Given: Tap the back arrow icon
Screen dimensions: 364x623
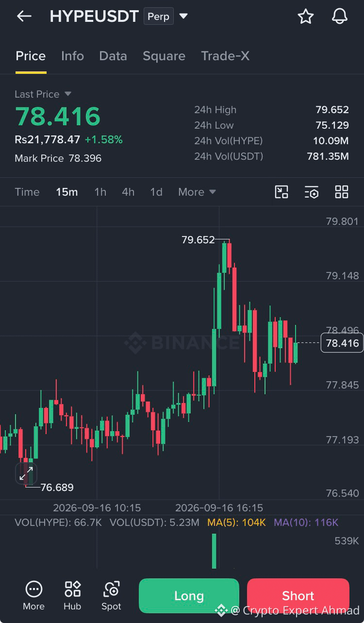Looking at the screenshot, I should 24,17.
